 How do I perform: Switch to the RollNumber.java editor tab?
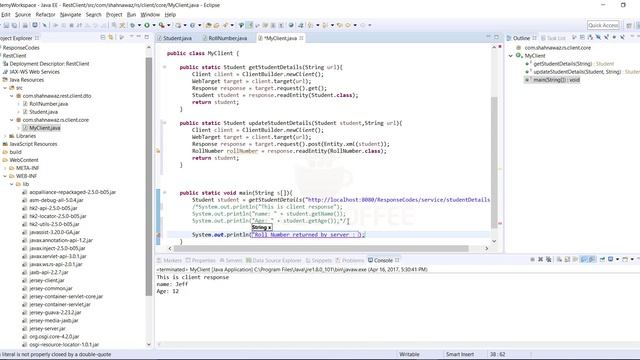coord(227,38)
